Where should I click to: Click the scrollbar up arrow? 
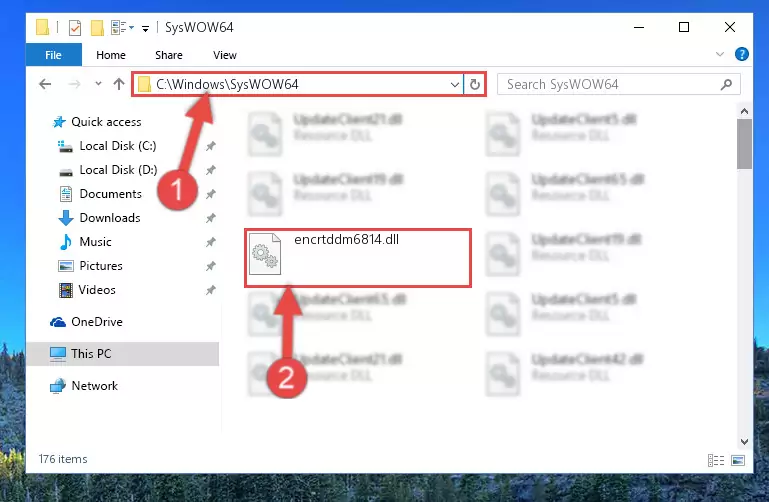744,111
